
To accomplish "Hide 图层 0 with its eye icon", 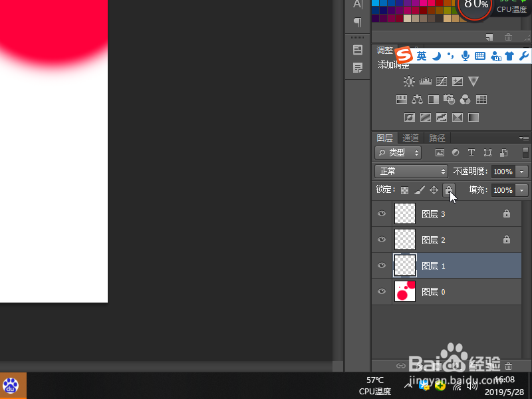I will click(x=382, y=291).
